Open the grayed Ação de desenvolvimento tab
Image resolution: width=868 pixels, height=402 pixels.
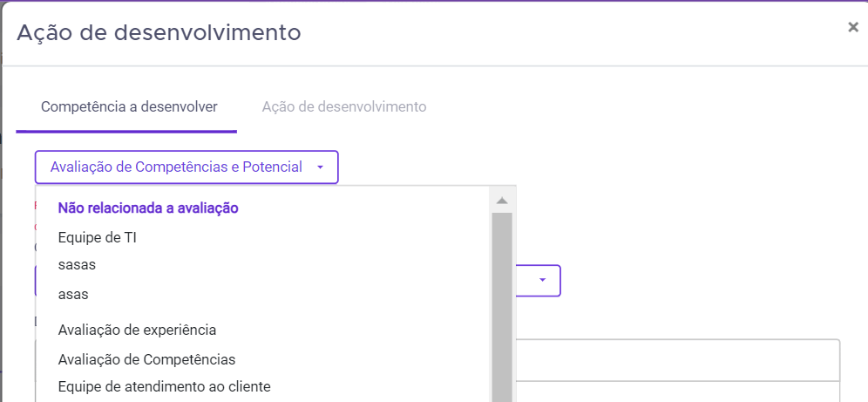coord(344,107)
